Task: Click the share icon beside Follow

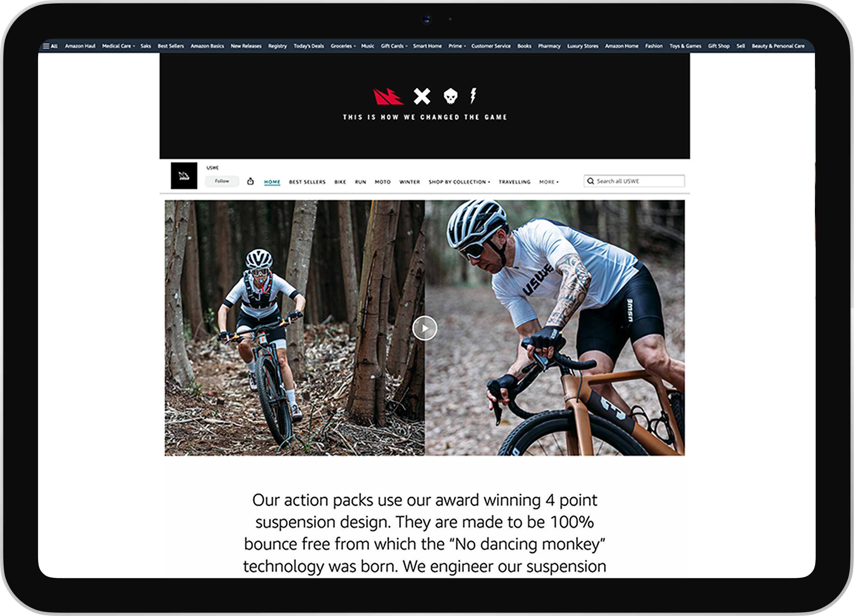Action: pos(250,182)
